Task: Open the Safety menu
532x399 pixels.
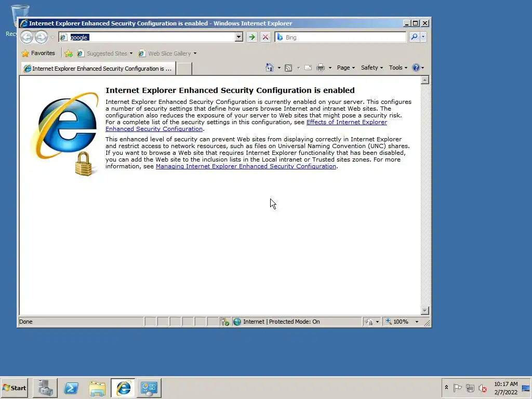Action: coord(372,68)
